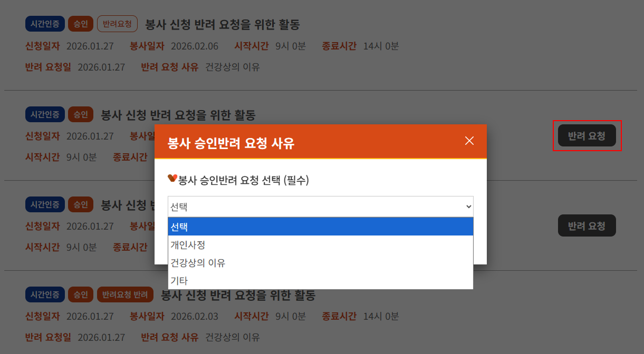Click 승인 badge beside the 반려요청 반려 badge
This screenshot has height=354, width=644.
(x=80, y=294)
